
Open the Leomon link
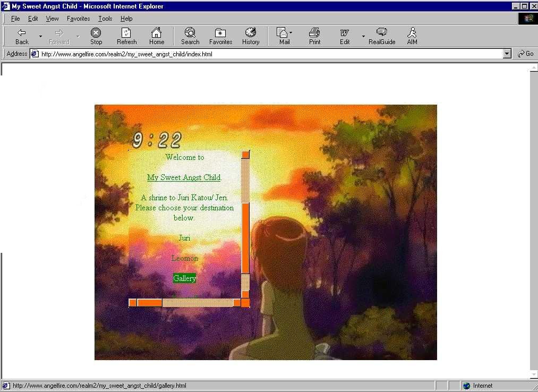[x=185, y=258]
